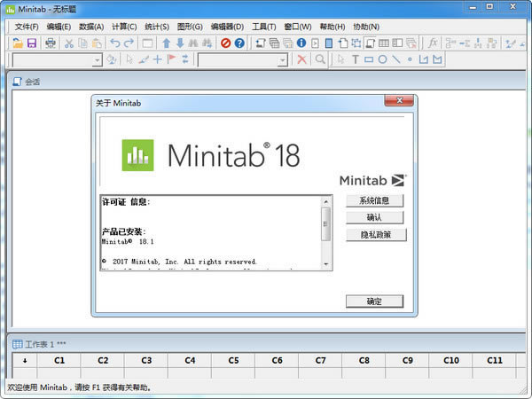Screen dimensions: 532x399
Task: Open the second toolbar combo box dropdown
Action: (282, 60)
